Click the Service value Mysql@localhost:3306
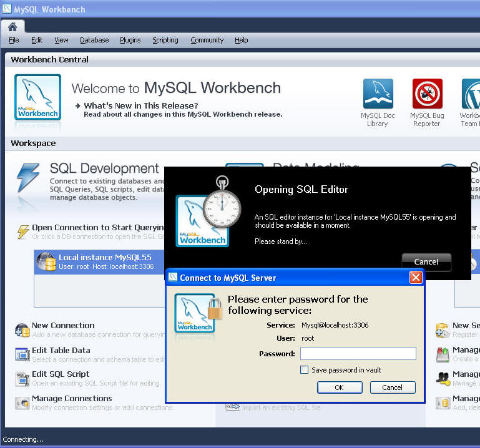Image resolution: width=480 pixels, height=448 pixels. pos(335,325)
